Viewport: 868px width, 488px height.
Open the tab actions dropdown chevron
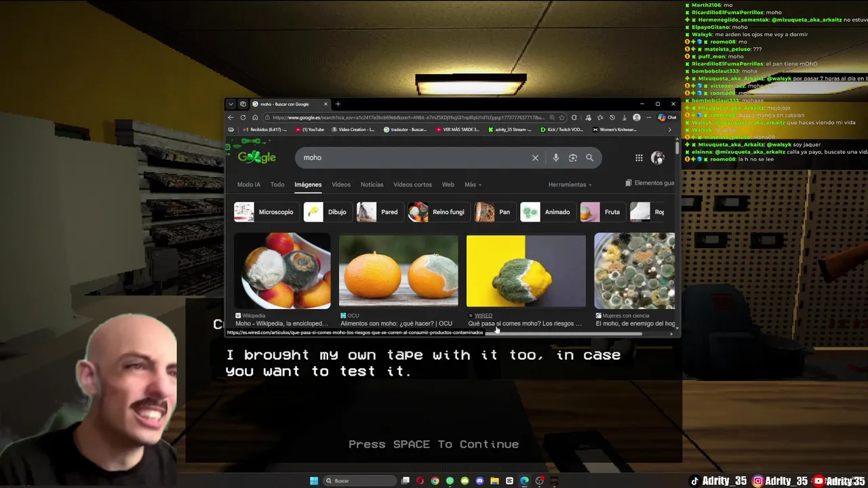point(231,104)
